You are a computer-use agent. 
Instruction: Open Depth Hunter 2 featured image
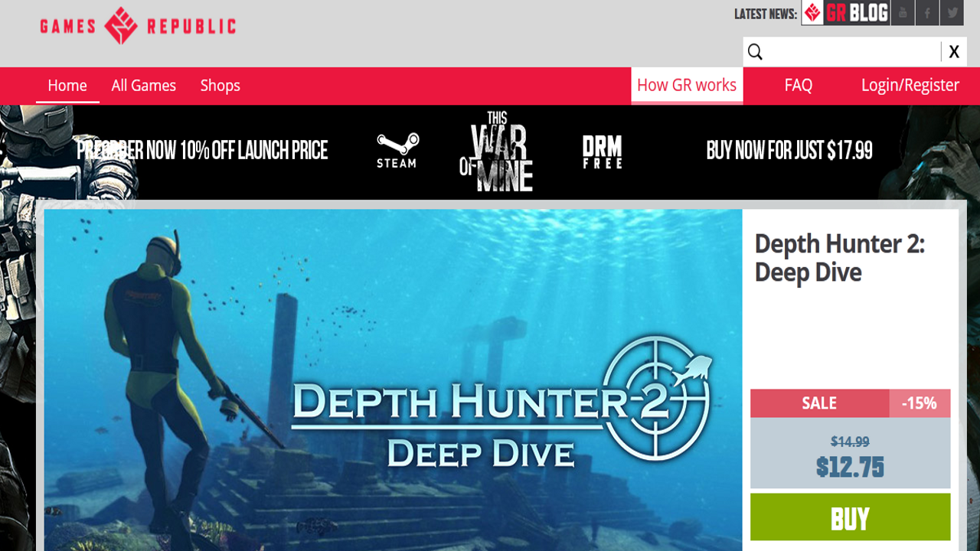click(x=393, y=380)
